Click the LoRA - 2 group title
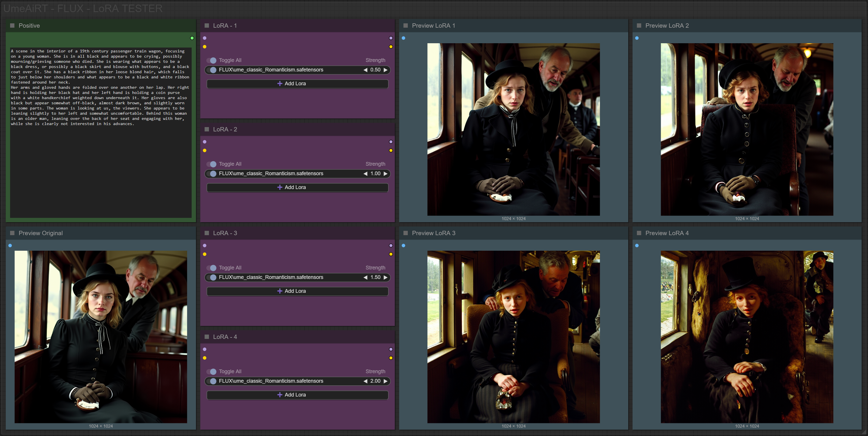Image resolution: width=868 pixels, height=436 pixels. (x=225, y=129)
